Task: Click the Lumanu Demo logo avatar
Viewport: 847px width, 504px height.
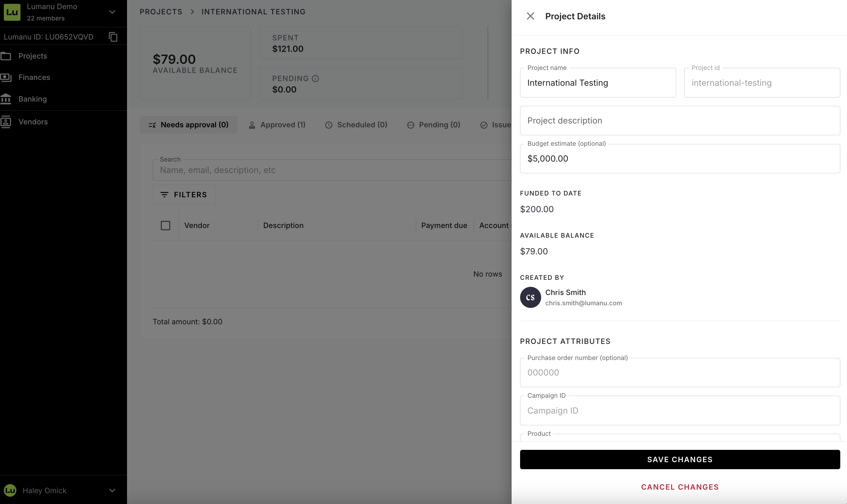Action: 12,12
